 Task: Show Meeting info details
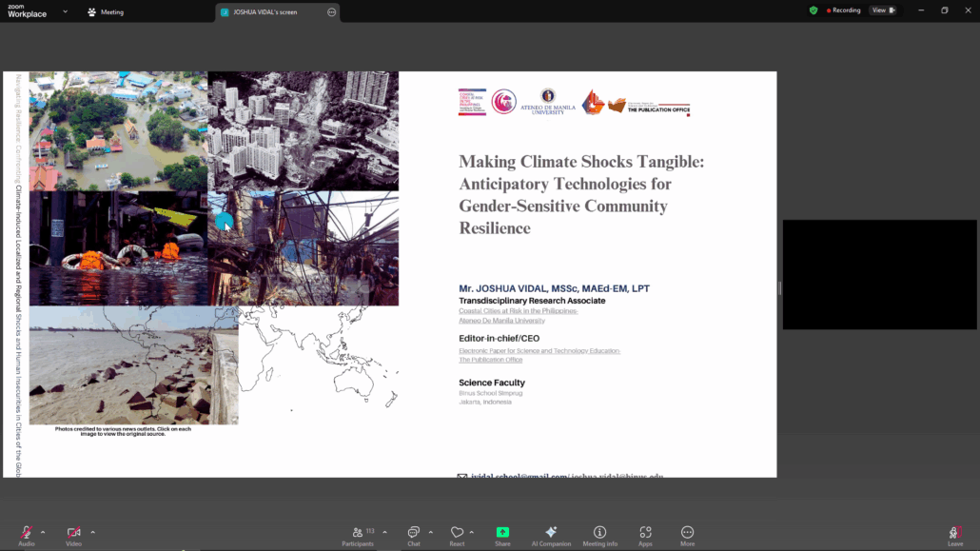[x=600, y=536]
